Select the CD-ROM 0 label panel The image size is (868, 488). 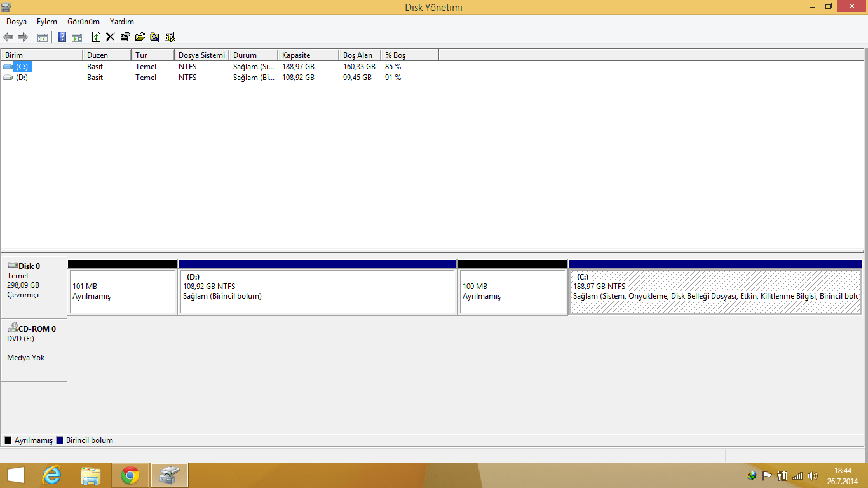click(34, 350)
